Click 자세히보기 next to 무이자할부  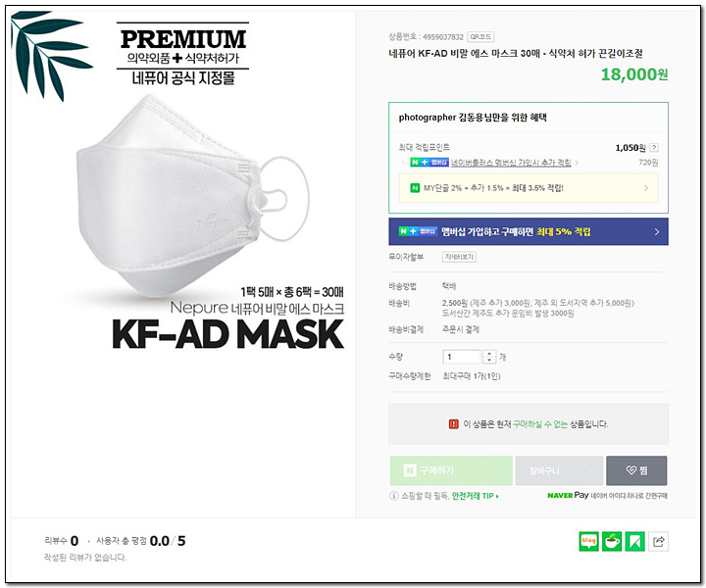[x=459, y=257]
